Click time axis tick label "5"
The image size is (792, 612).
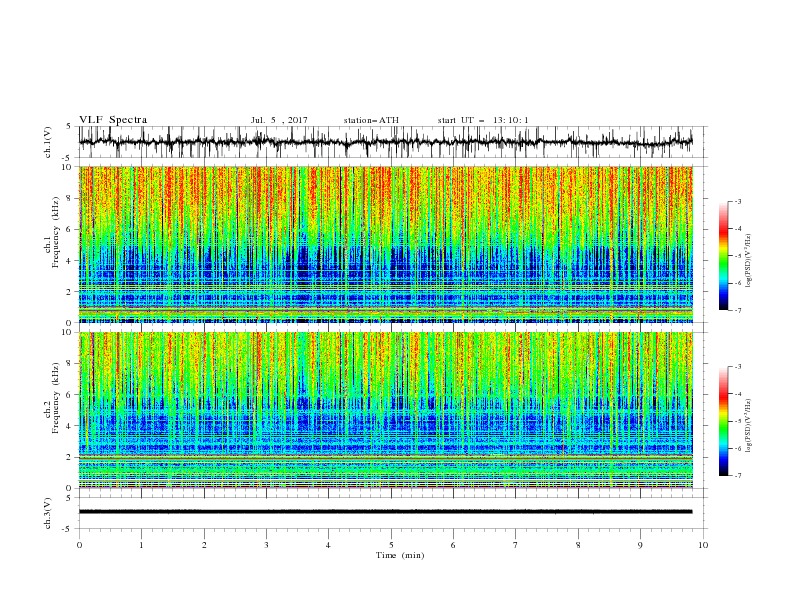391,545
